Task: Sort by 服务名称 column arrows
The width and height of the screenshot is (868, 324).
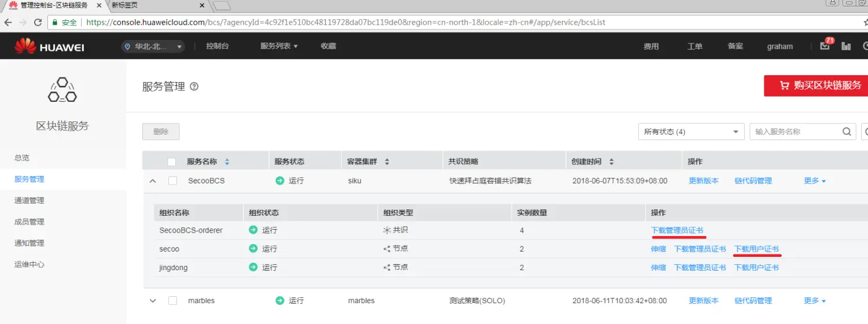Action: [227, 162]
